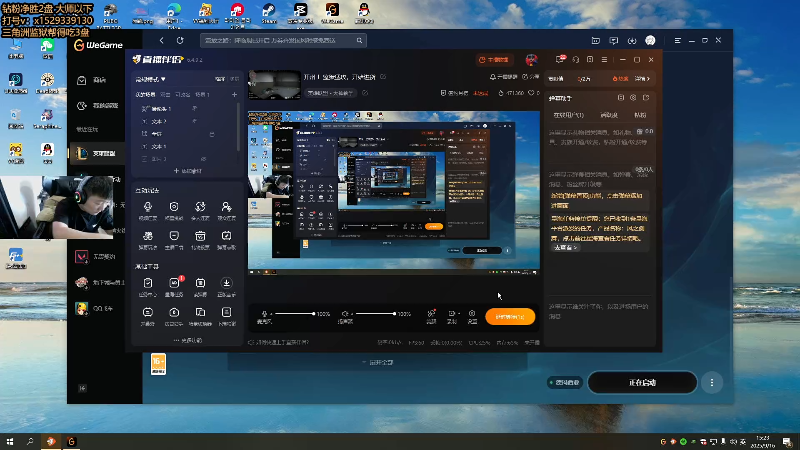Click the headset support icon in streaming app header
This screenshot has height=450, width=800.
click(576, 60)
